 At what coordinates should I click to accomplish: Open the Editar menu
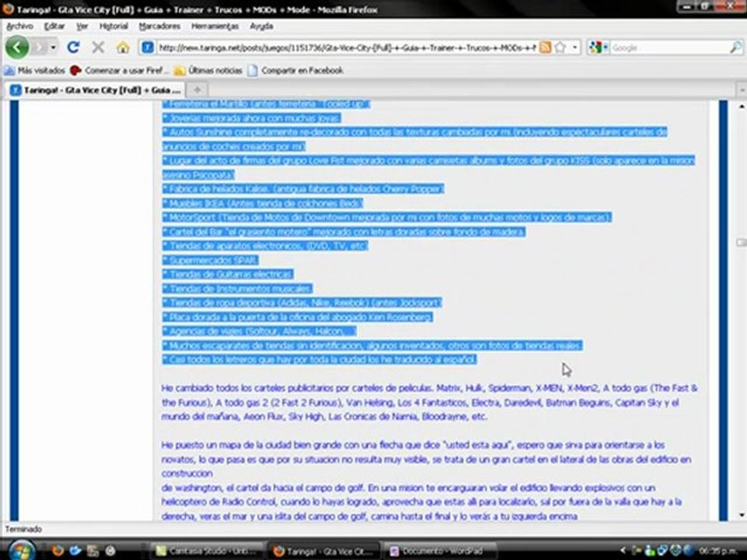point(54,26)
